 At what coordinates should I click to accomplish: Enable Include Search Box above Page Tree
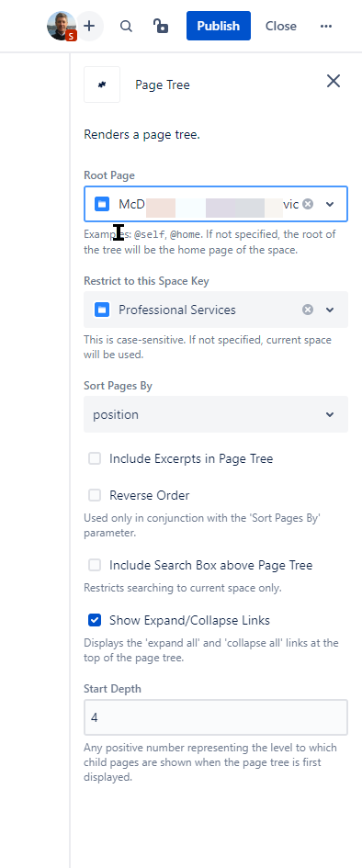point(95,565)
